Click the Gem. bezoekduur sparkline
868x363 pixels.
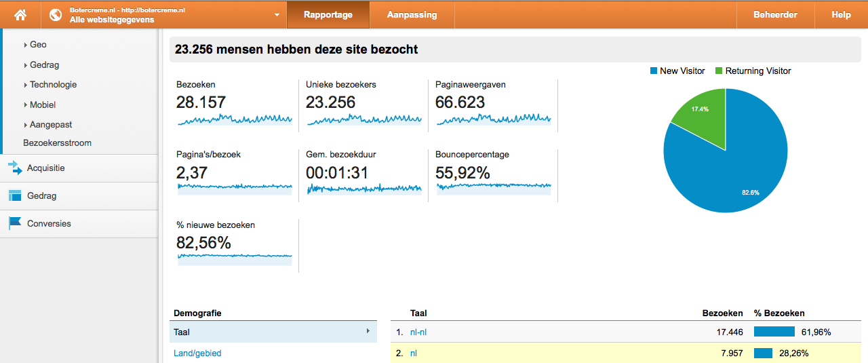coord(364,189)
